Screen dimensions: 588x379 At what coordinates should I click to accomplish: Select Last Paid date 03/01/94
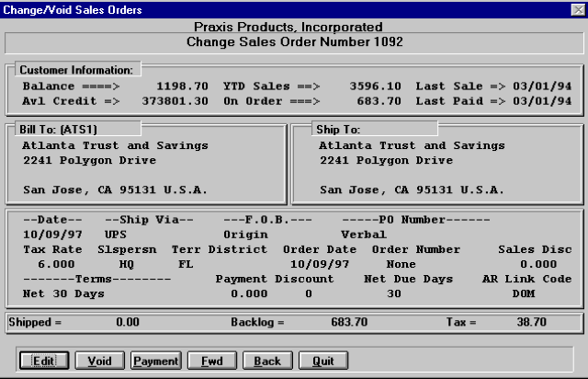(542, 101)
